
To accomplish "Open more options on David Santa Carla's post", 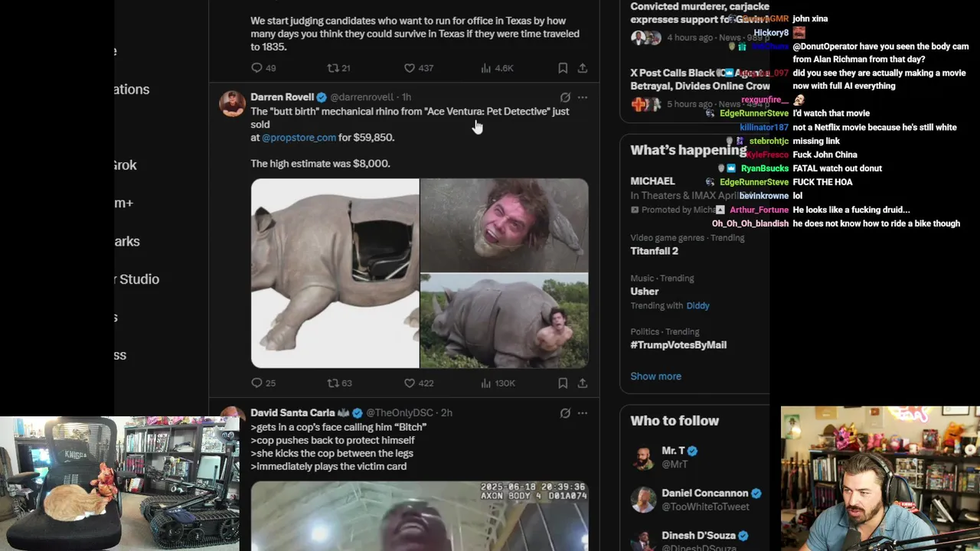I will (x=583, y=412).
